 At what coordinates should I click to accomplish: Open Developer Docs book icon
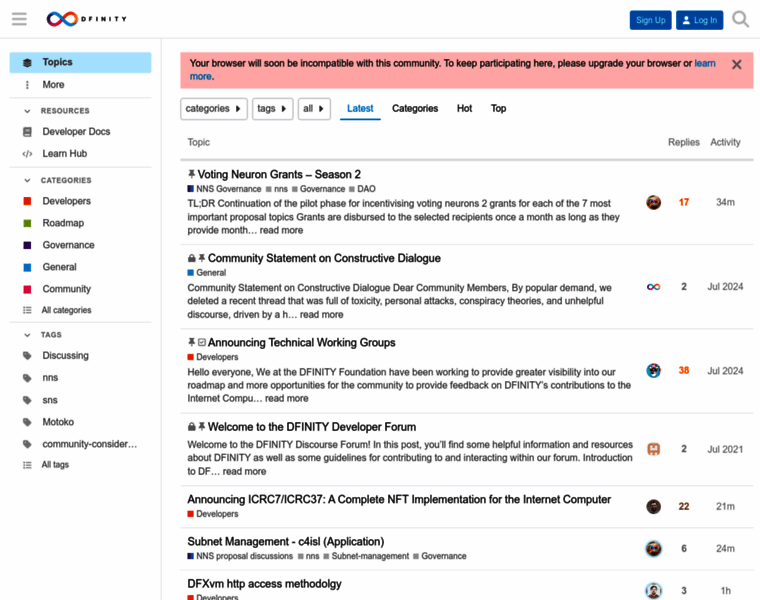pos(27,132)
